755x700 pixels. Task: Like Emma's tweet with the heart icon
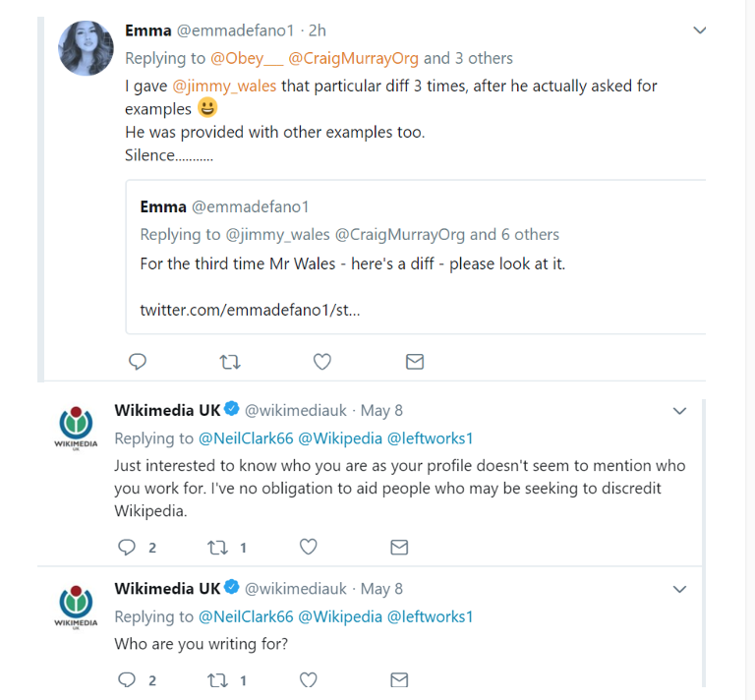(x=322, y=362)
